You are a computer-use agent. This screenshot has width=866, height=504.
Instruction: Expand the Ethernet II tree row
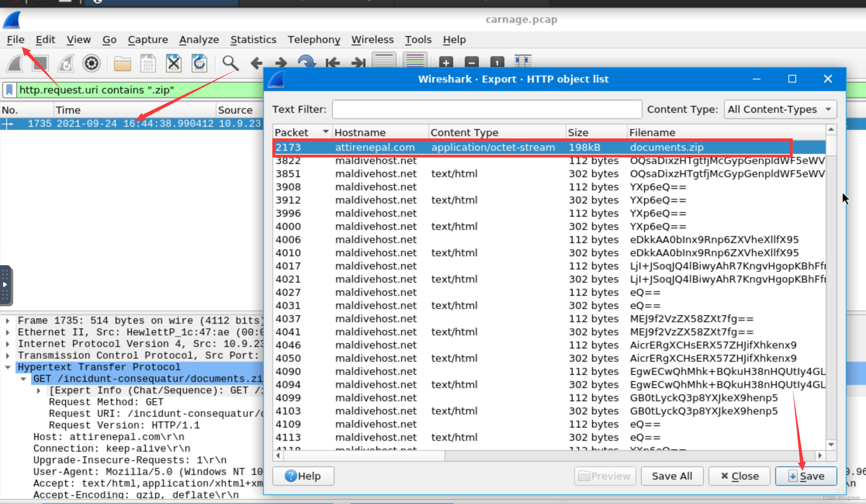pos(7,332)
